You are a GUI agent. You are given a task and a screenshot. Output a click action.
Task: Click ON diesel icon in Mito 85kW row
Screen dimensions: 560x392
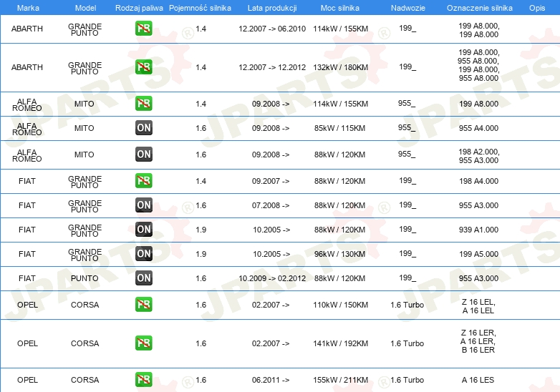tap(143, 128)
